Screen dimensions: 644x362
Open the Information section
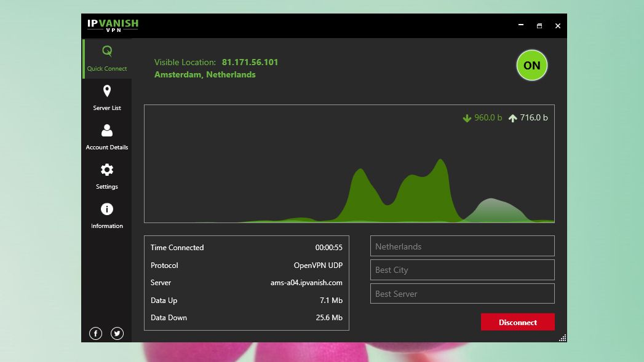(x=107, y=216)
